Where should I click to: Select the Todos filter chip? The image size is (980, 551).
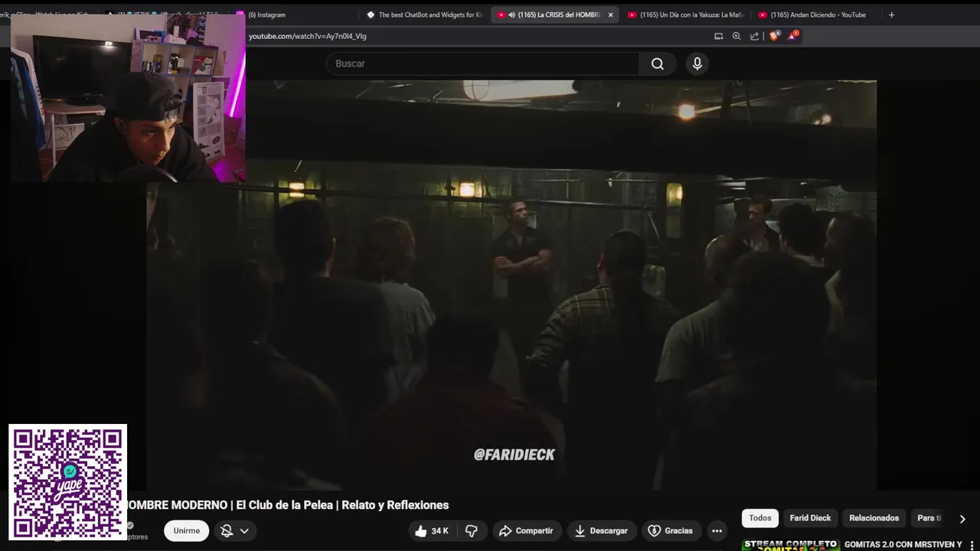759,518
